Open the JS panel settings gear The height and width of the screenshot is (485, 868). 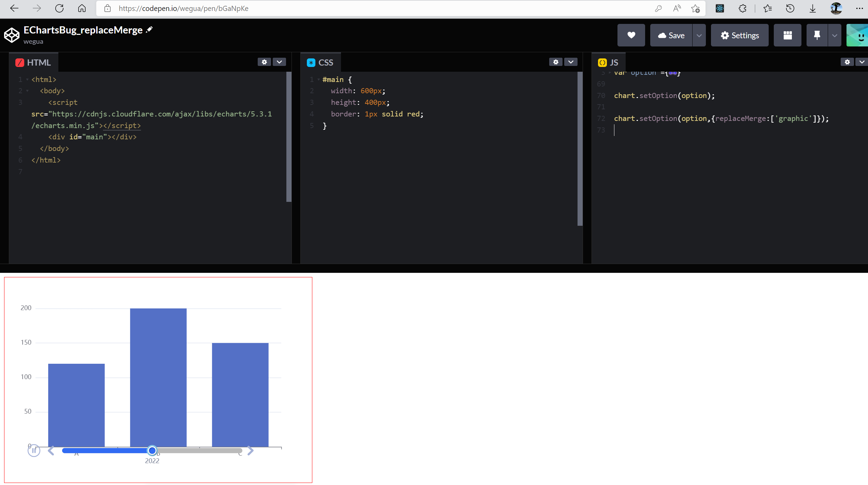[x=847, y=62]
